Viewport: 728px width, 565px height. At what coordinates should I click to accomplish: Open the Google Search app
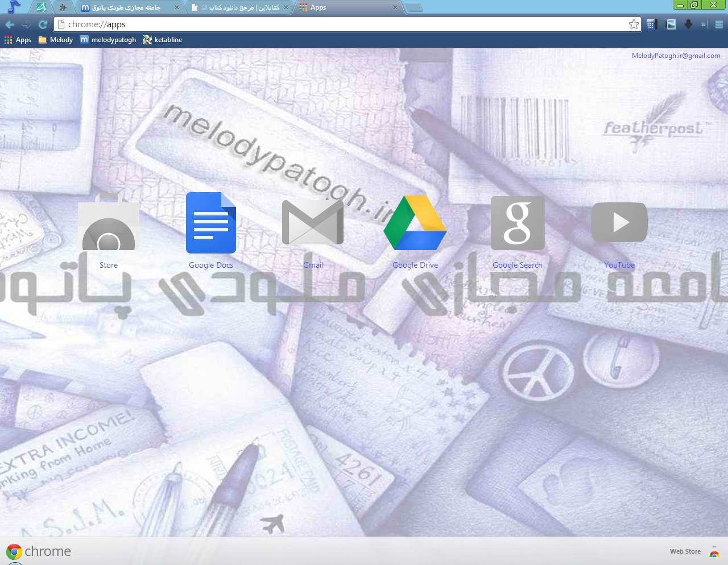(518, 223)
